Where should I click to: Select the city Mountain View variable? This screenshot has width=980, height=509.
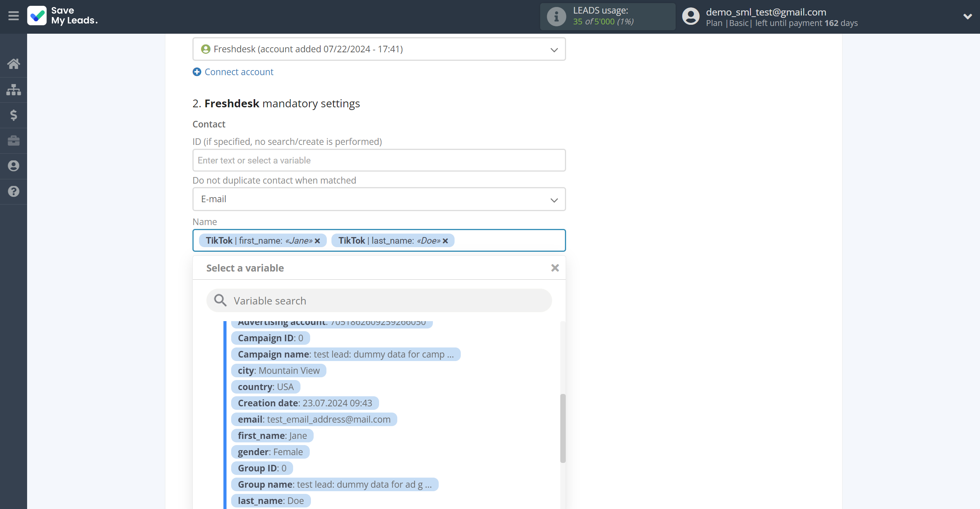(x=279, y=371)
